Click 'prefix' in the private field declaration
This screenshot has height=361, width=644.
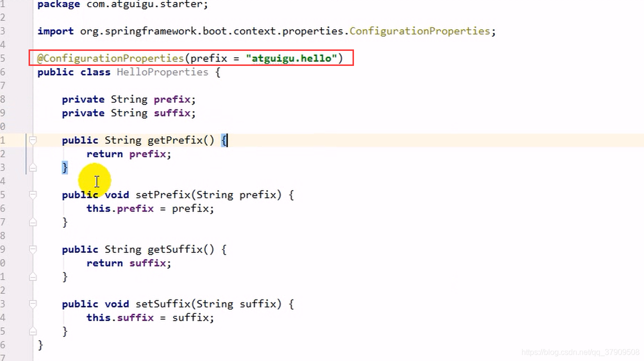(172, 99)
